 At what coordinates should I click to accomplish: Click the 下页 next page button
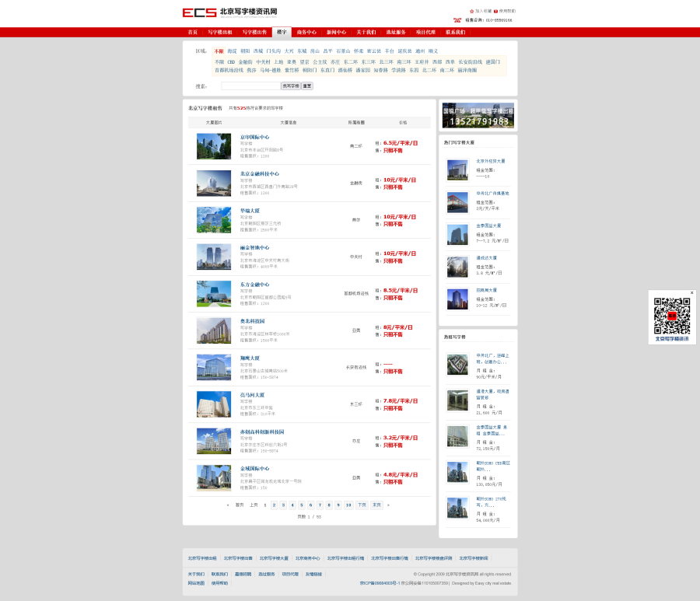362,505
